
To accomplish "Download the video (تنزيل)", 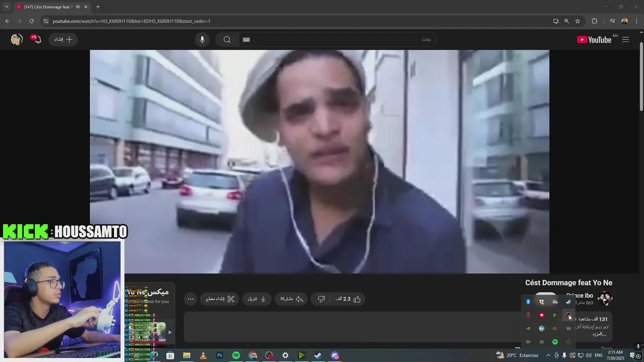I will point(257,299).
